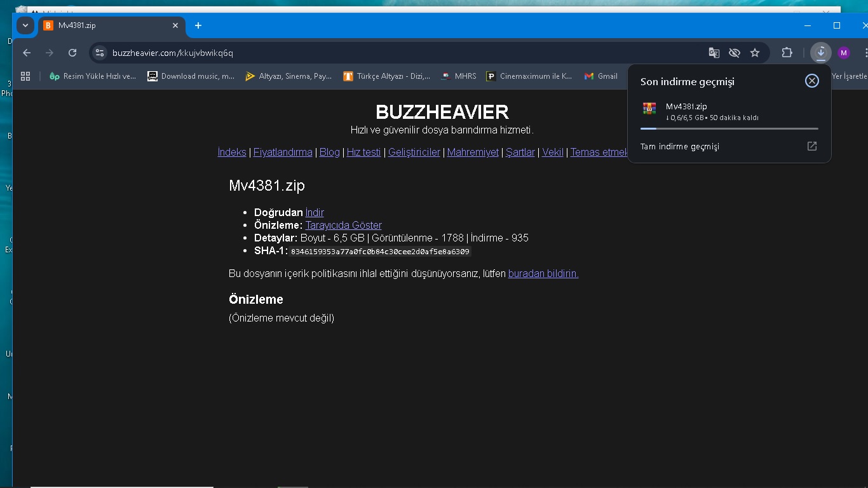Click the Mv4381.zip name in downloads popup
Viewport: 868px width, 488px height.
[686, 106]
